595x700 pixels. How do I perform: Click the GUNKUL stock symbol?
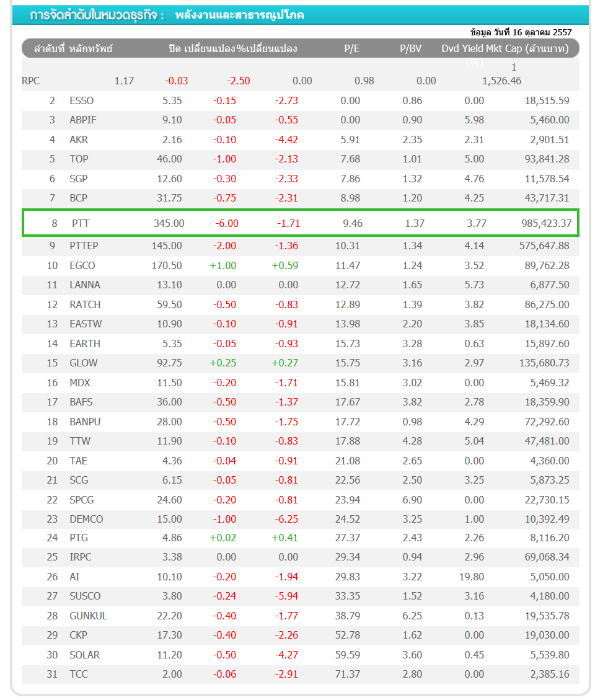tap(88, 616)
